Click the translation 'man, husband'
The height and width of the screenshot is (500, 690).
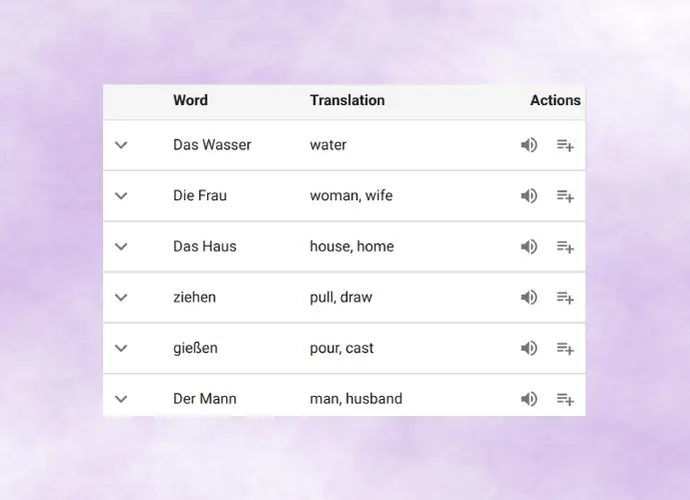pyautogui.click(x=356, y=399)
